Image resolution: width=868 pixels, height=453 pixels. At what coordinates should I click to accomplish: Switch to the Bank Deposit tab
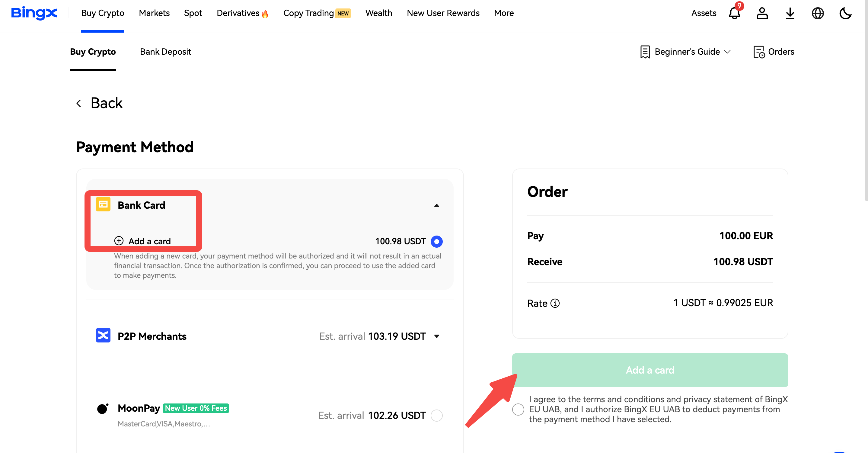165,52
